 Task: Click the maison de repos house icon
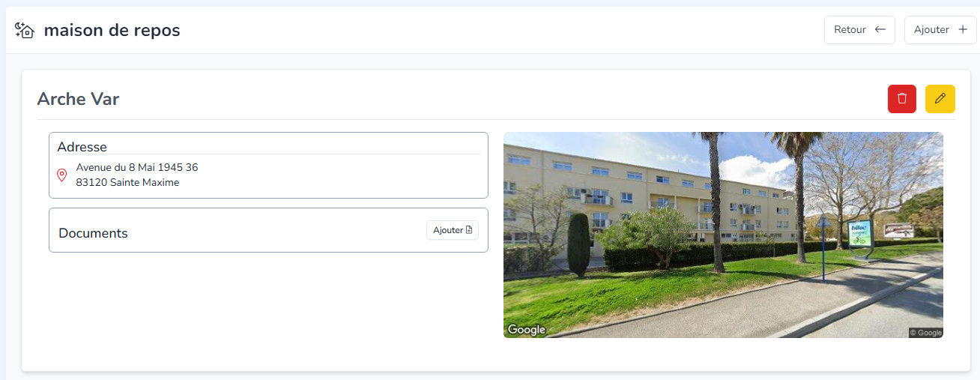(25, 30)
